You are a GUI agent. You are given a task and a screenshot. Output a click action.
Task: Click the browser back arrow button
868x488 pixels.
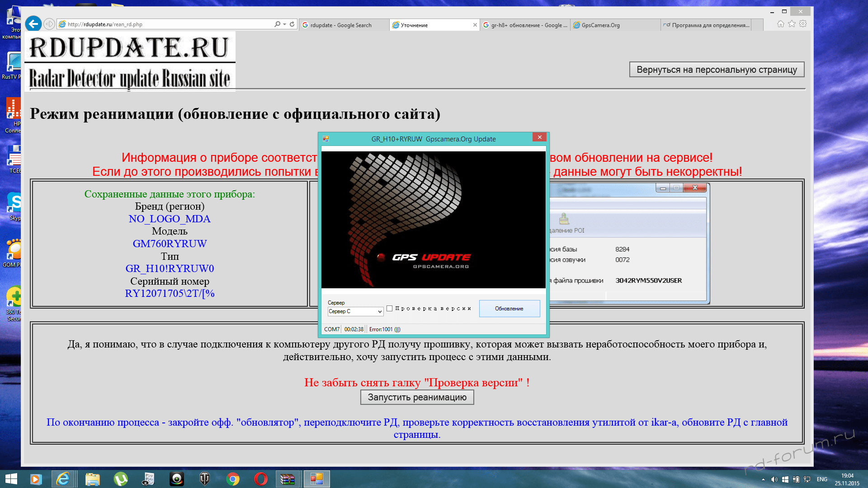click(x=33, y=24)
